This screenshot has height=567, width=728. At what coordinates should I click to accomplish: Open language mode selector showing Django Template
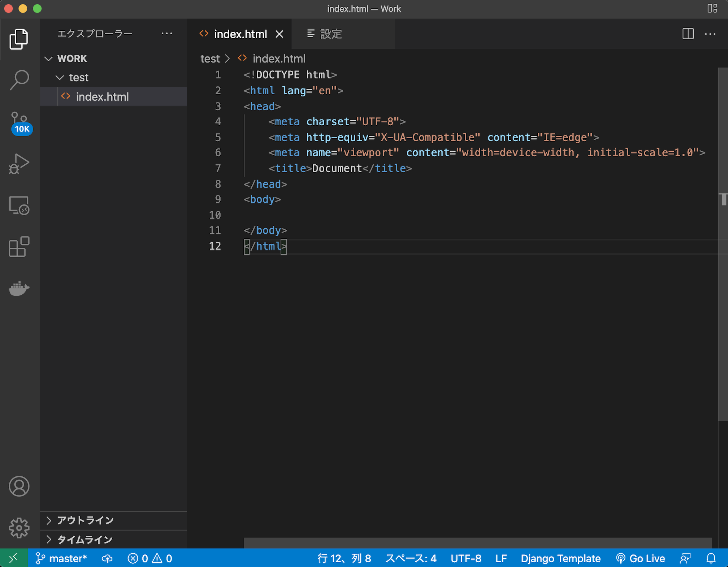click(x=560, y=558)
